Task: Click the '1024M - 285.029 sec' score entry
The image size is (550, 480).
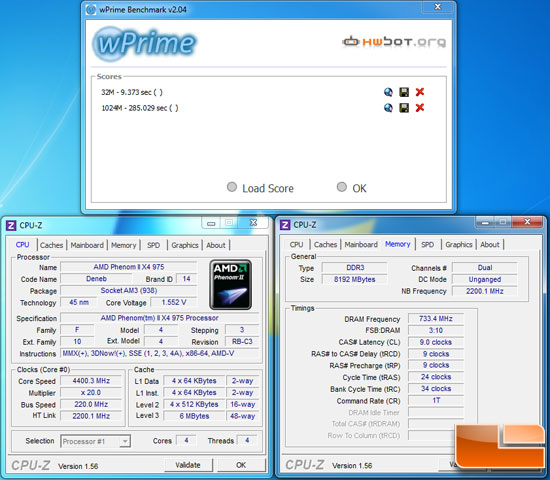Action: click(x=140, y=108)
